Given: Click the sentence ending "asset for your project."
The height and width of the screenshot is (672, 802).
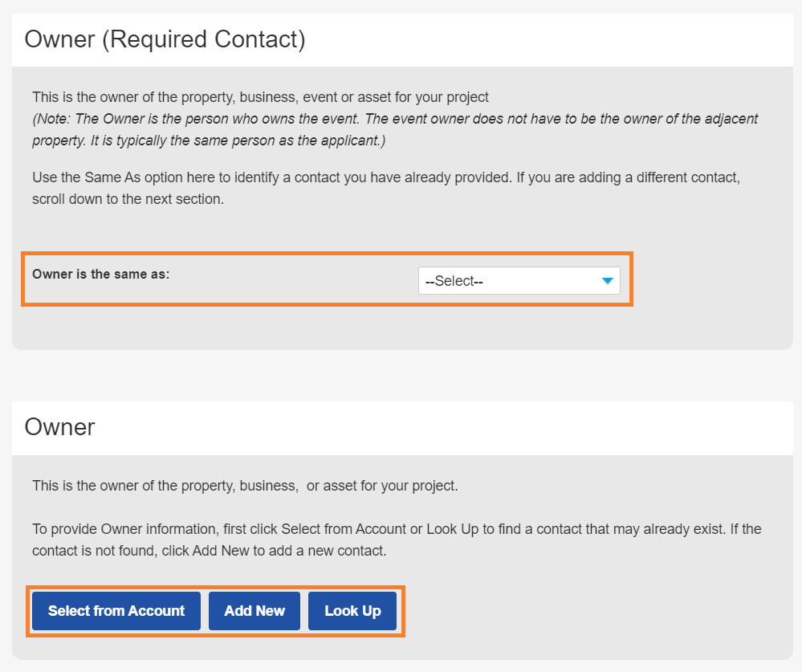Looking at the screenshot, I should 245,486.
